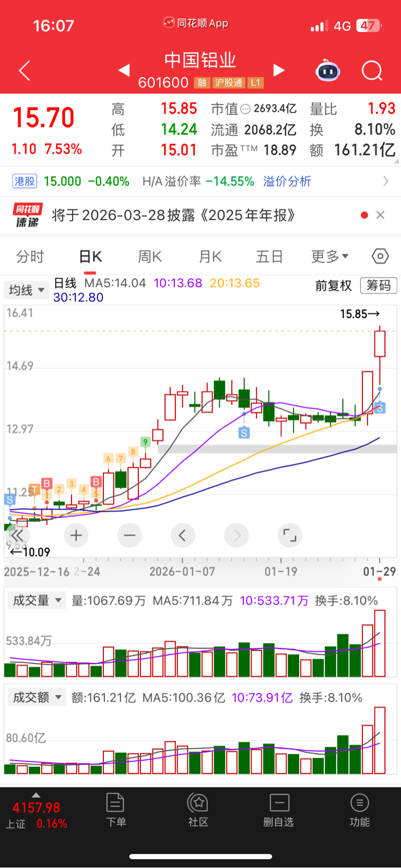Jump to earliest data double-arrow
The image size is (401, 868).
17,535
